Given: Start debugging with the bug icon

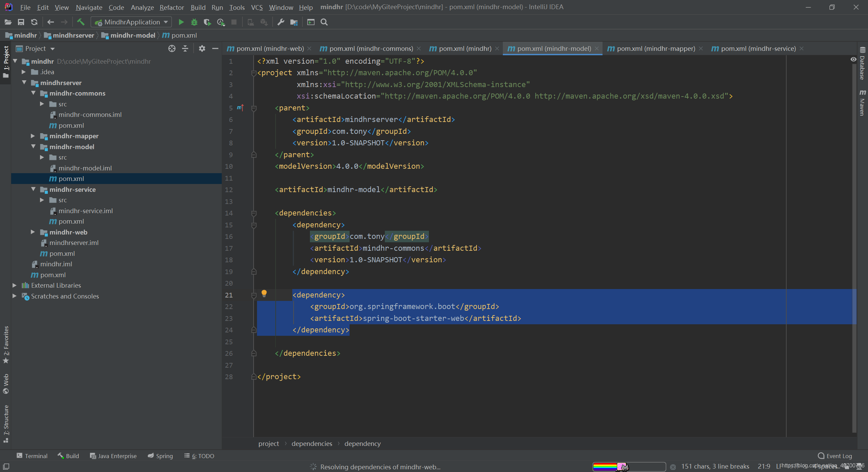Looking at the screenshot, I should point(194,22).
